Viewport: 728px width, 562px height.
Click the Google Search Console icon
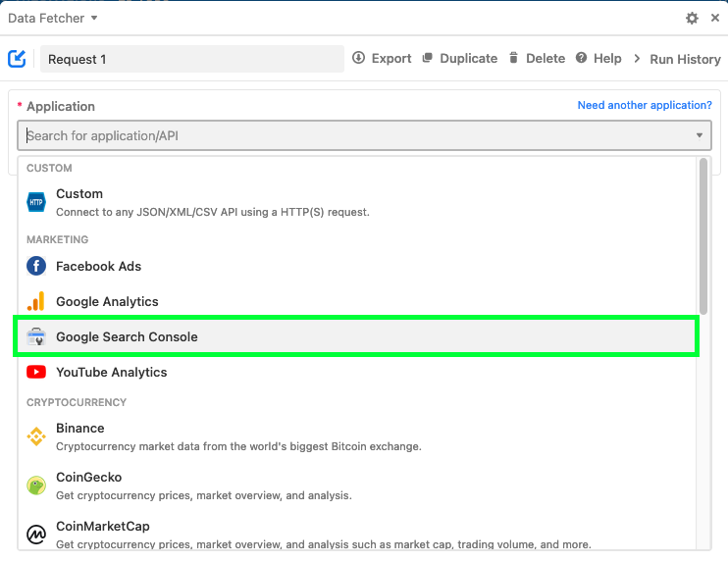tap(36, 336)
